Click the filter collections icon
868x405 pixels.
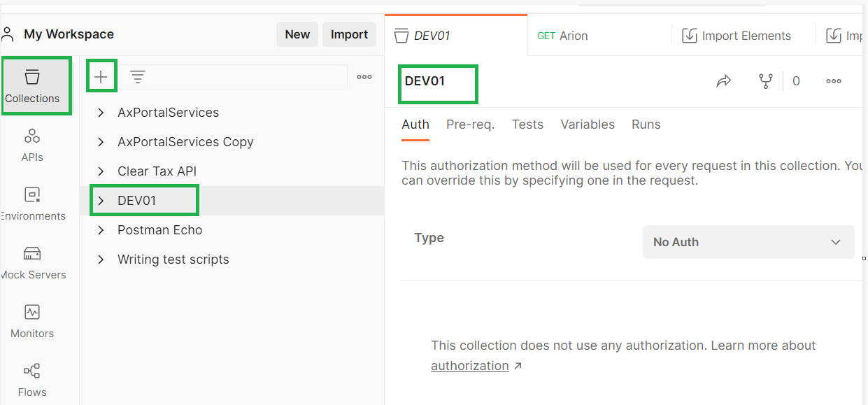point(138,77)
